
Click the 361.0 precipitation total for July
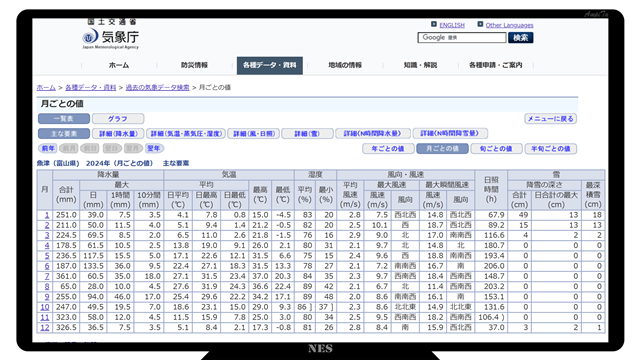coord(66,276)
